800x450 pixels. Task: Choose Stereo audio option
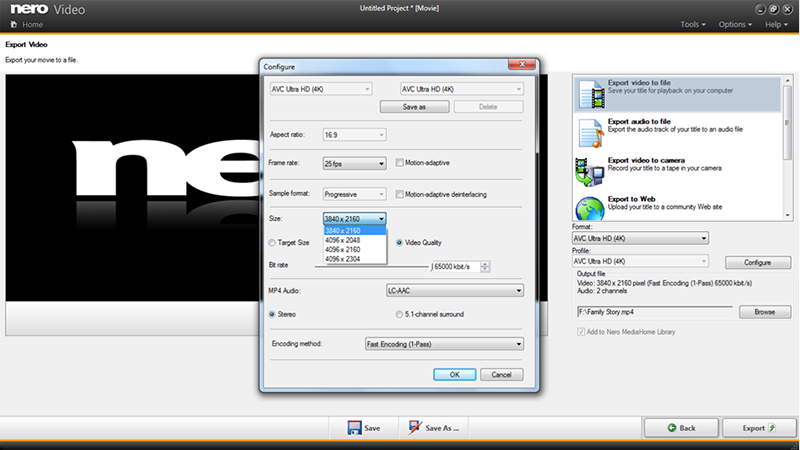click(x=272, y=314)
